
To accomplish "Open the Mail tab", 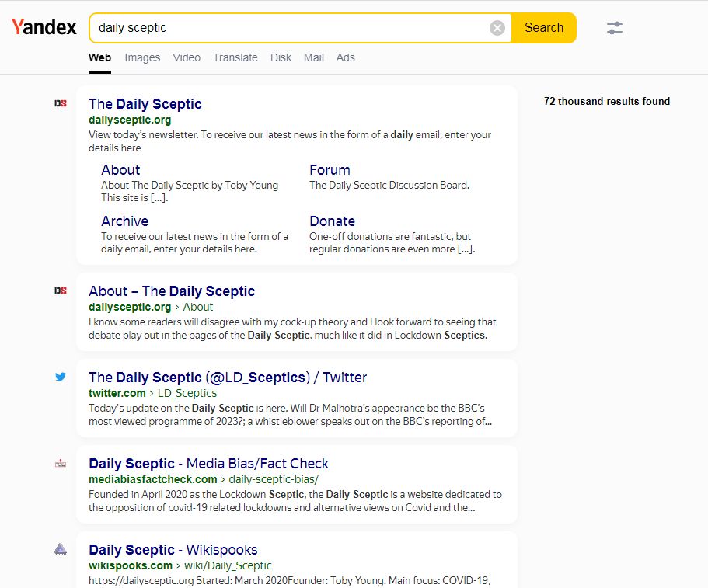I will tap(314, 57).
